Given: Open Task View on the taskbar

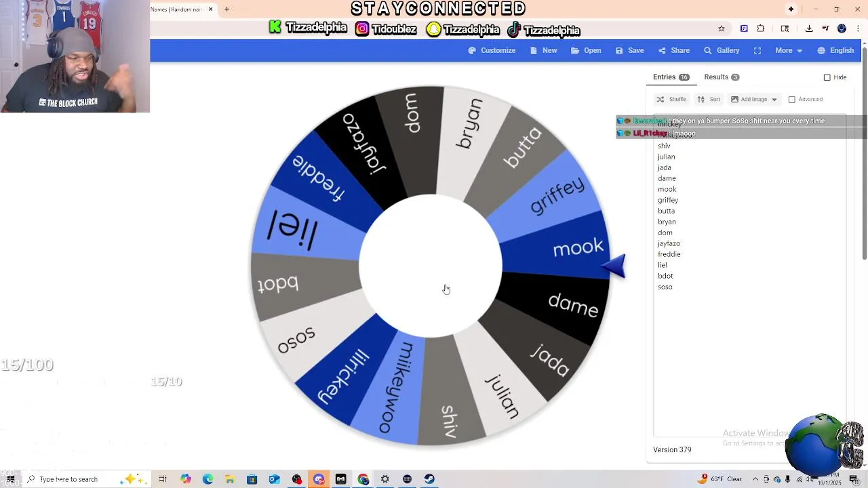Looking at the screenshot, I should click(163, 479).
